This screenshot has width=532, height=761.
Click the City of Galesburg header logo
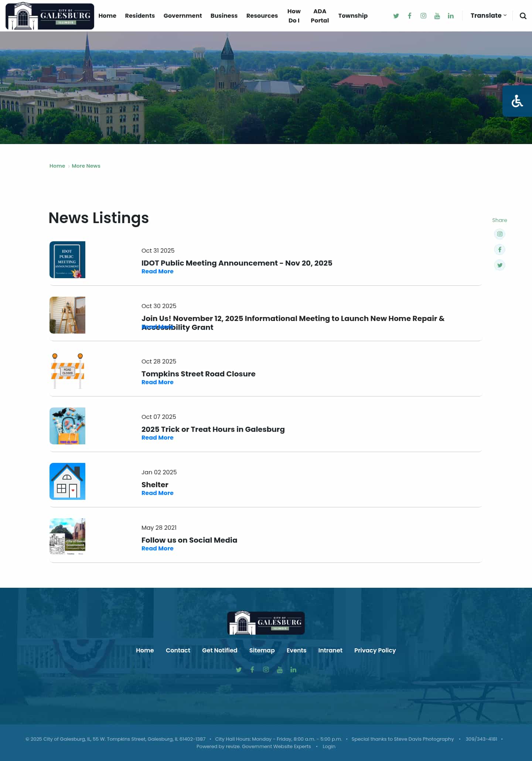(50, 16)
